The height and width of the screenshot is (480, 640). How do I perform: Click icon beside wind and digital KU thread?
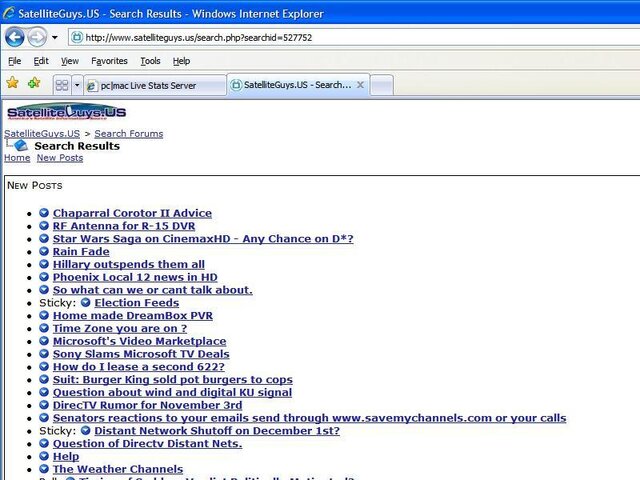(44, 392)
